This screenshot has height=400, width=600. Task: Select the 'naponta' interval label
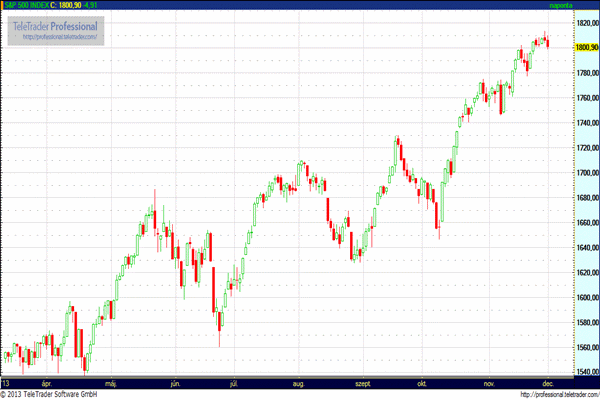[561, 5]
